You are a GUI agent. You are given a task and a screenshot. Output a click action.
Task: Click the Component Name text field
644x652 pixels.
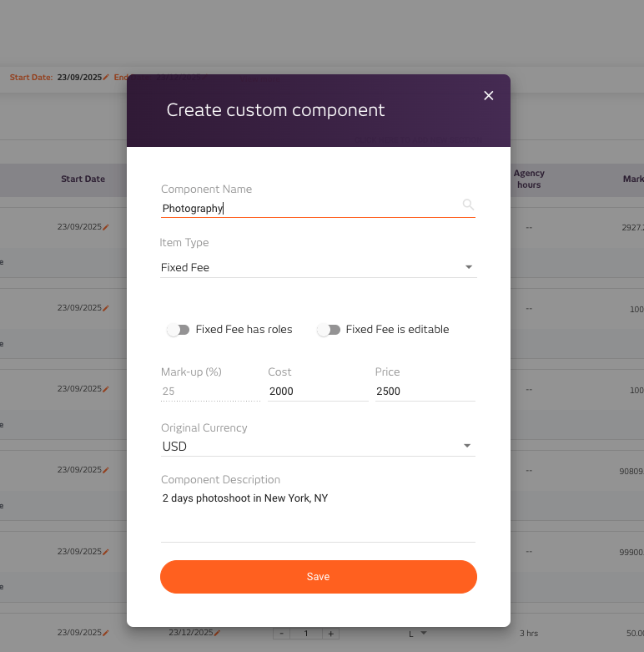[x=309, y=209]
